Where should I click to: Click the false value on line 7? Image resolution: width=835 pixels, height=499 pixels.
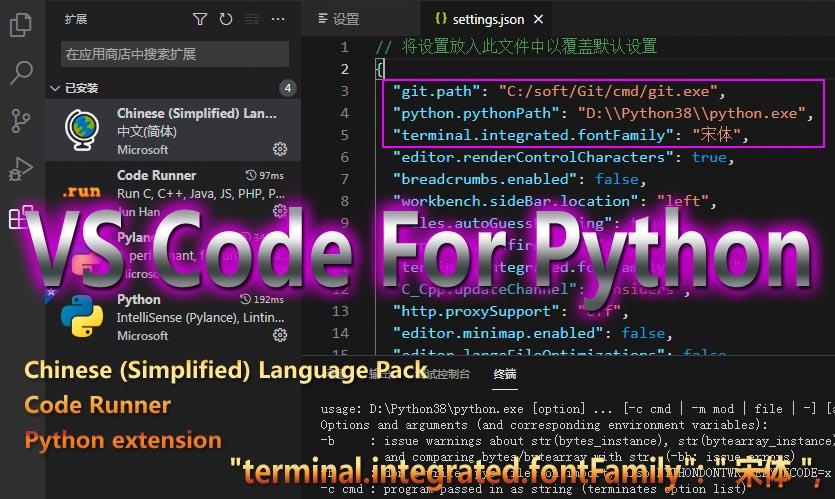(x=617, y=179)
